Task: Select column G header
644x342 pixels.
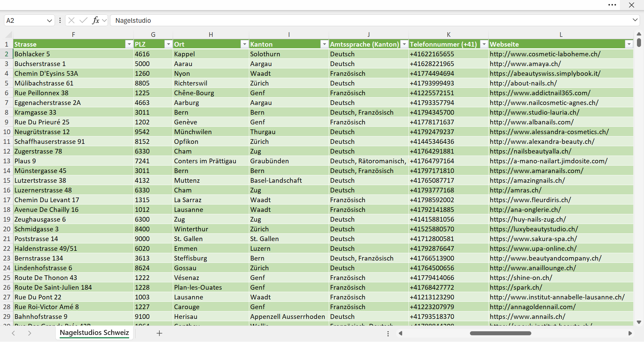Action: pos(153,35)
